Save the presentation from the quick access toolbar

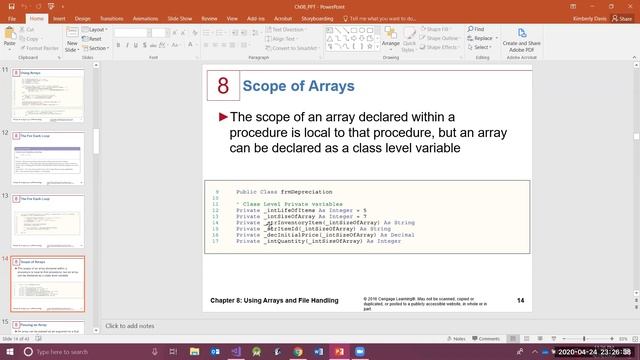click(x=11, y=7)
